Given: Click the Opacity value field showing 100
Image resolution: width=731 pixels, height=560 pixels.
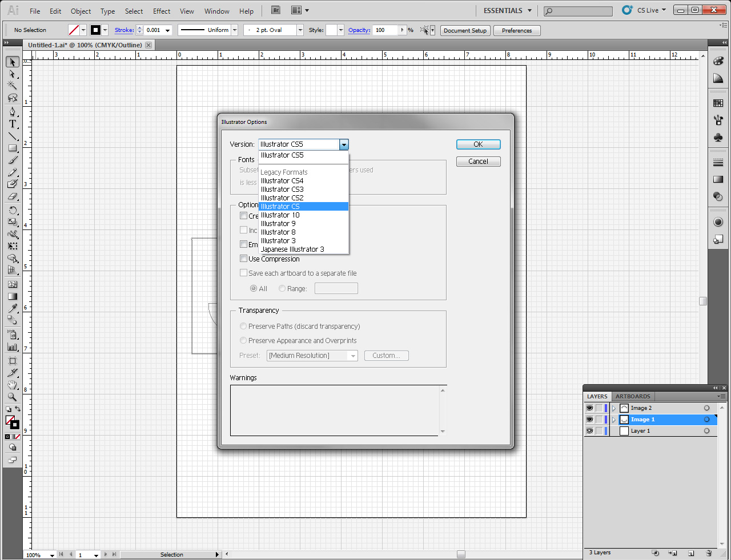Looking at the screenshot, I should [386, 30].
